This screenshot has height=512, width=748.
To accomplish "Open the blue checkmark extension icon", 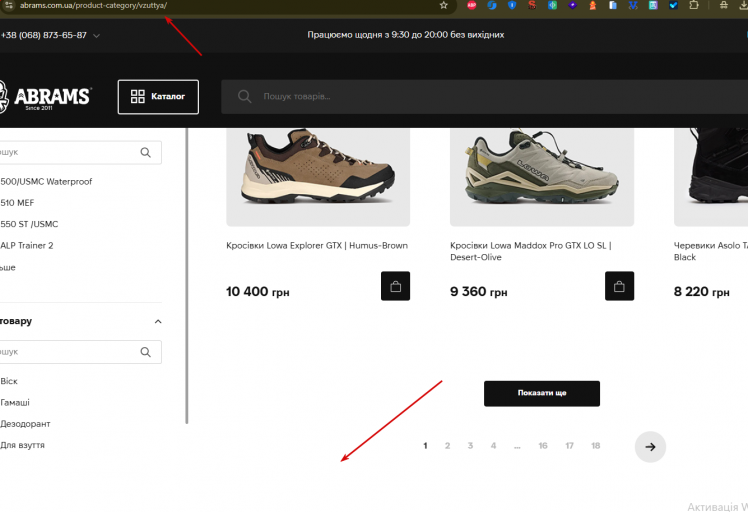I will [673, 5].
